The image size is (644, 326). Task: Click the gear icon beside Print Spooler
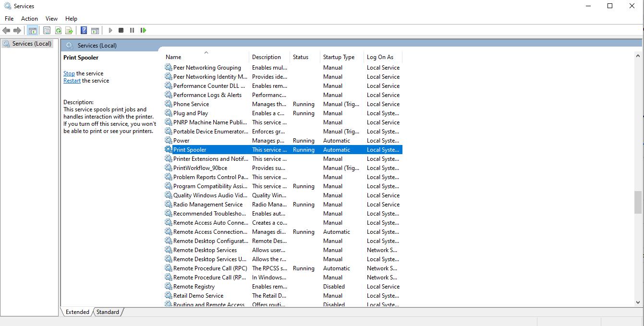click(x=169, y=150)
